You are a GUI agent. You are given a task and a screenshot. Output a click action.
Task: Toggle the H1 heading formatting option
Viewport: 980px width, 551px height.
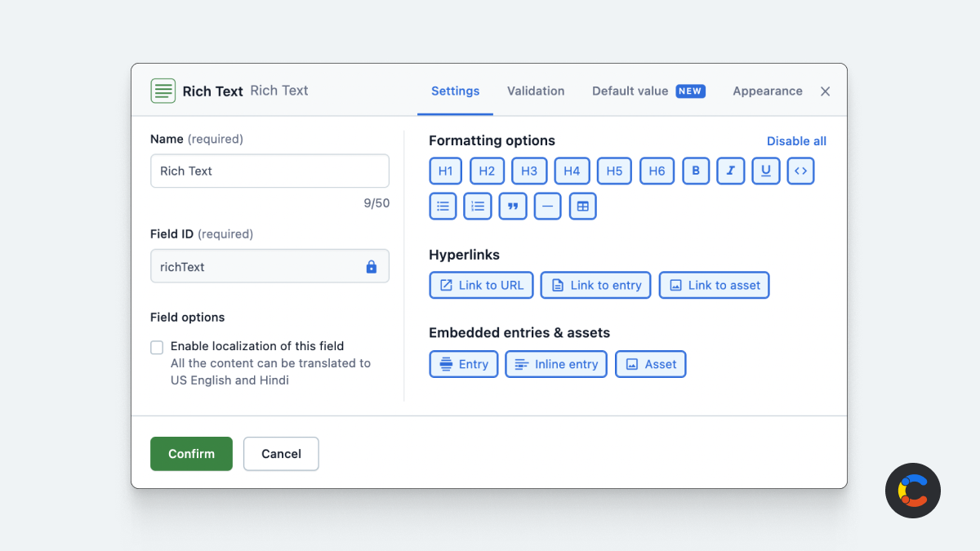[x=445, y=171]
